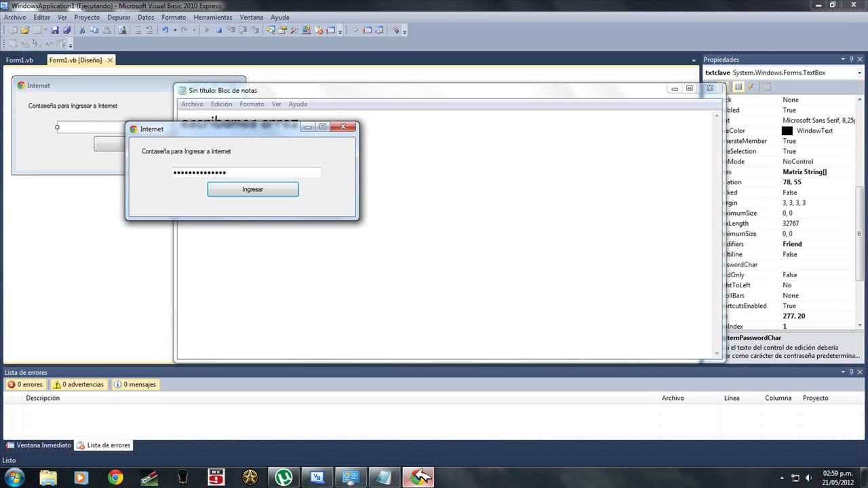Open uTorrent from the taskbar

click(x=283, y=477)
